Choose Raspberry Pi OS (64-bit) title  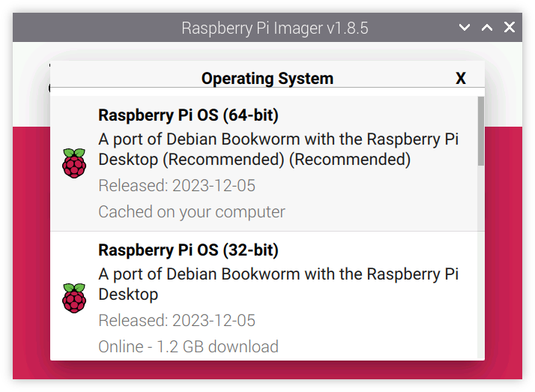tap(188, 115)
